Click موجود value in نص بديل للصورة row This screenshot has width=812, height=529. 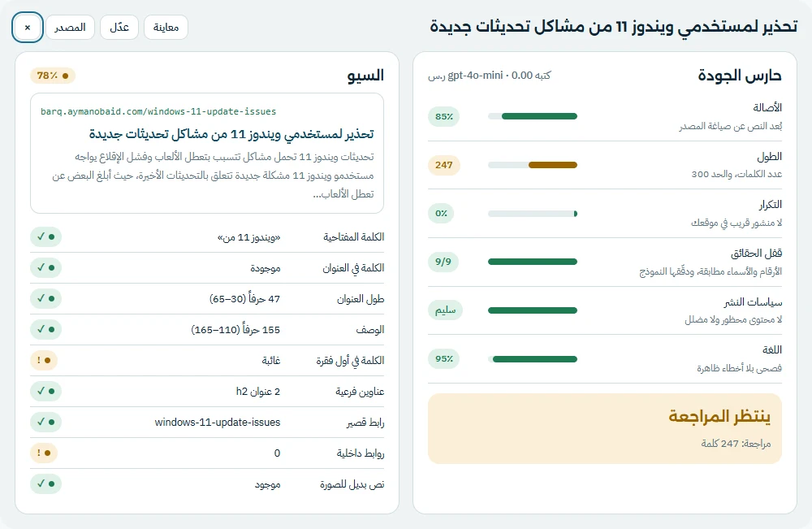267,484
